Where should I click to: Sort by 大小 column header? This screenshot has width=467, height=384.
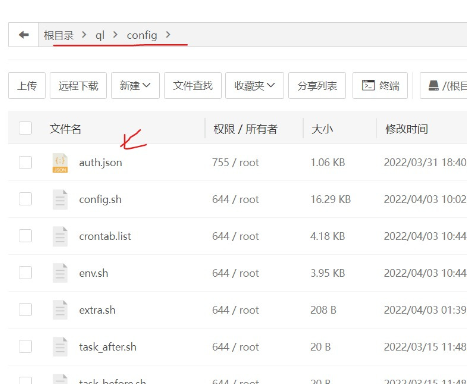(x=322, y=129)
